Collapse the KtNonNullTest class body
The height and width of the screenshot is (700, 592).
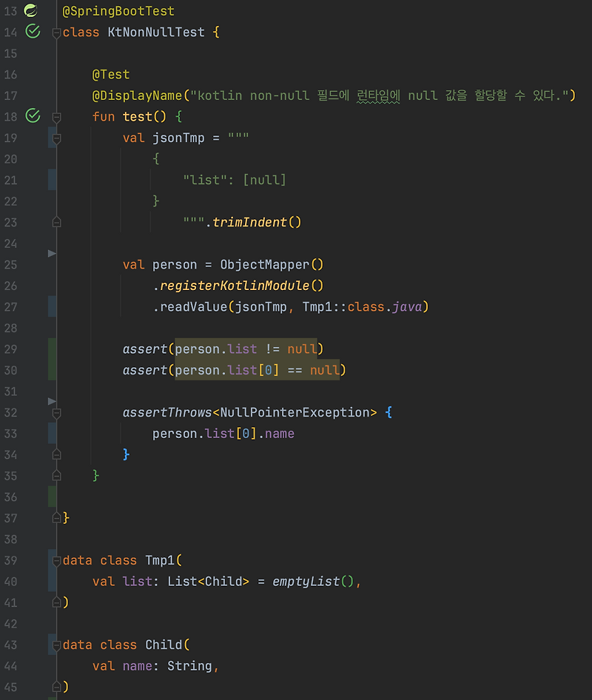click(56, 33)
